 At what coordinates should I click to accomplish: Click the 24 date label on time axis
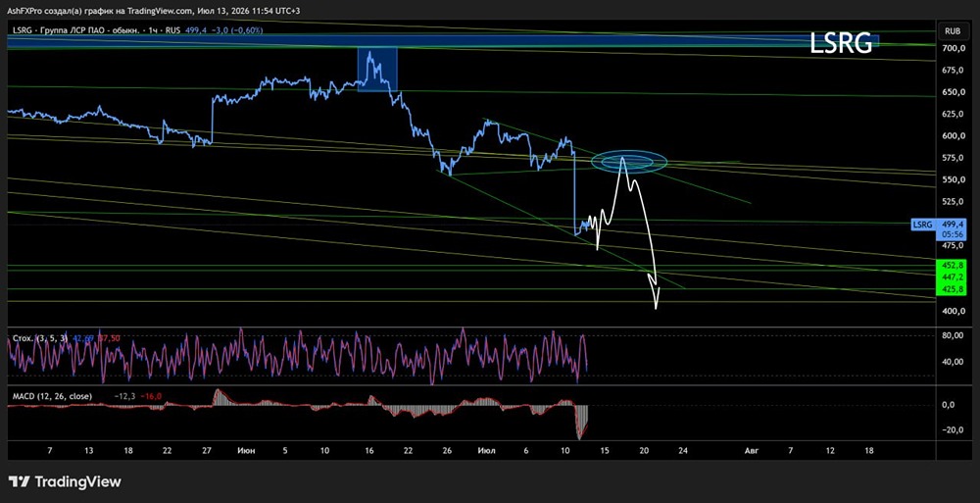[x=683, y=450]
